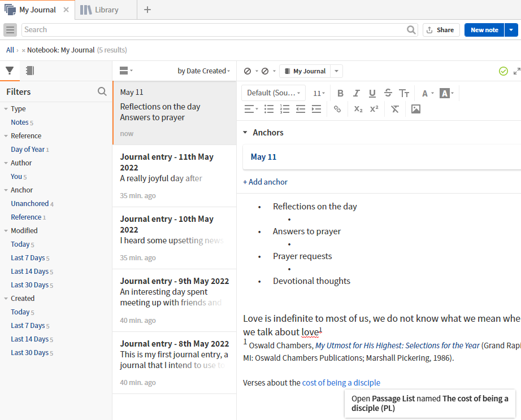Switch to the My Journal tab
Screen dimensions: 521x420
pos(37,10)
